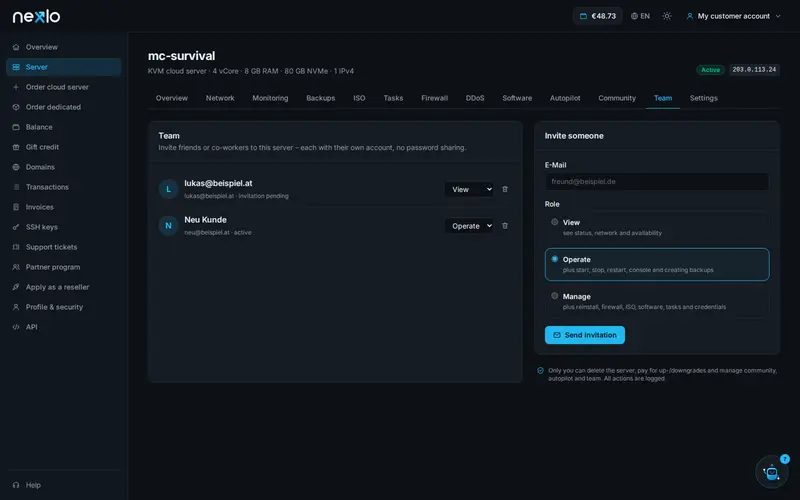Click the €48.73 balance button

tap(597, 16)
